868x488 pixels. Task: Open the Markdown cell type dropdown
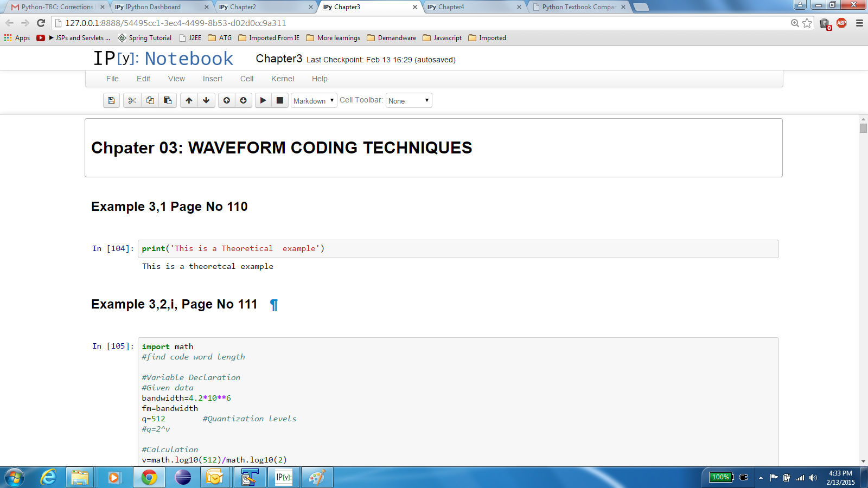tap(314, 101)
